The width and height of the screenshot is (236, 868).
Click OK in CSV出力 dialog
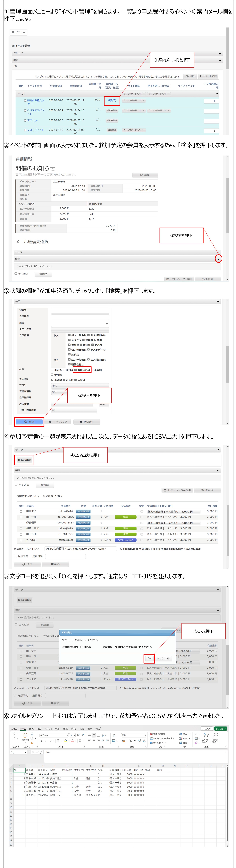[x=149, y=658]
